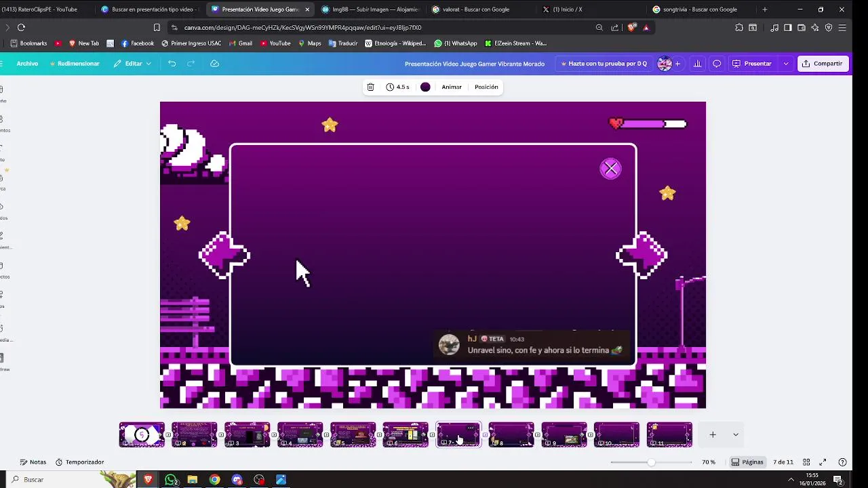The image size is (868, 488).
Task: Switch to the ImgBB Subir Imagen tab
Action: coord(370,9)
